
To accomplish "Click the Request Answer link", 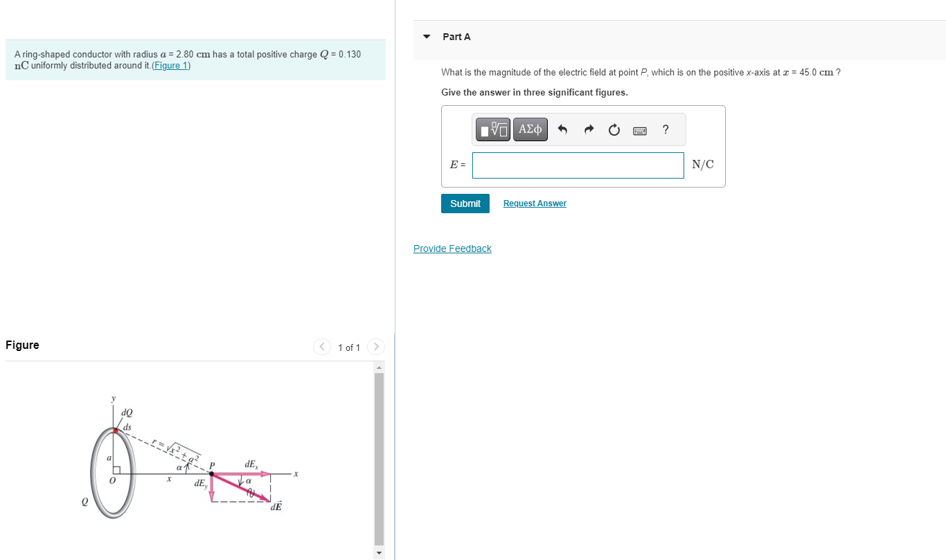I will click(x=534, y=203).
